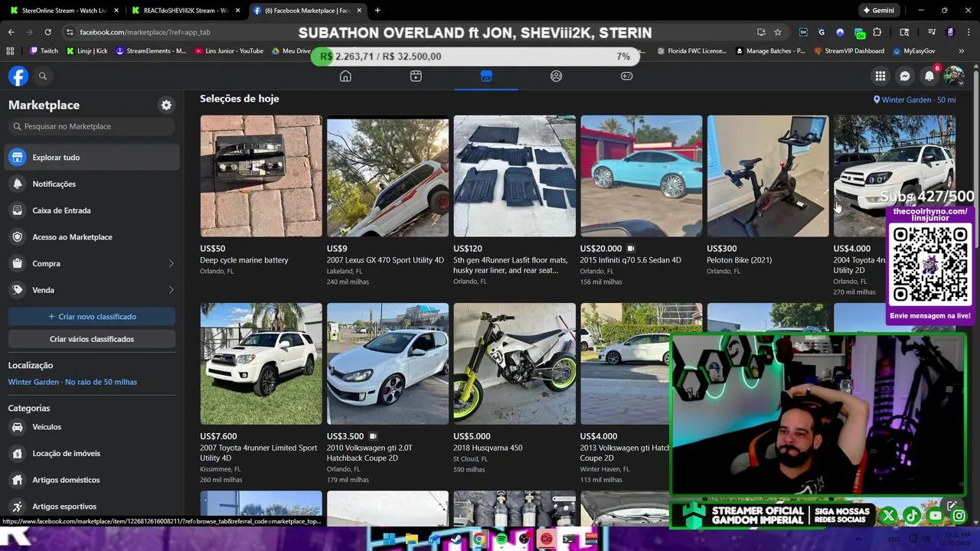Go to the Reels video tab icon
The width and height of the screenshot is (980, 551).
[x=416, y=76]
